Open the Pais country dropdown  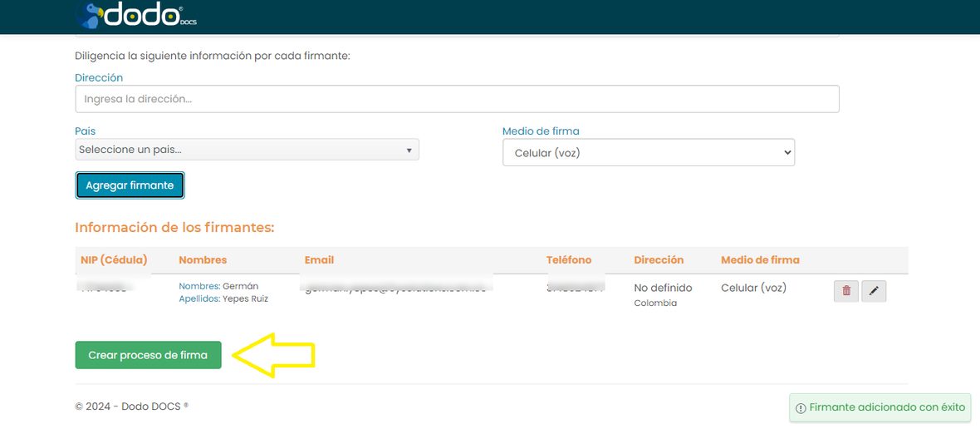click(x=247, y=150)
